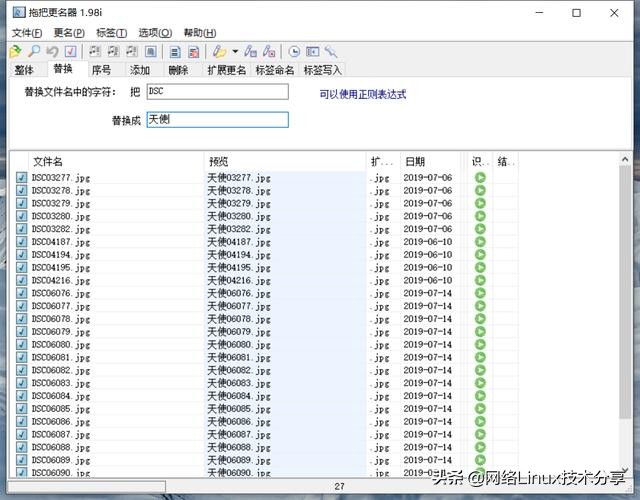This screenshot has height=500, width=640.
Task: Open the 文件(F) menu
Action: 27,33
